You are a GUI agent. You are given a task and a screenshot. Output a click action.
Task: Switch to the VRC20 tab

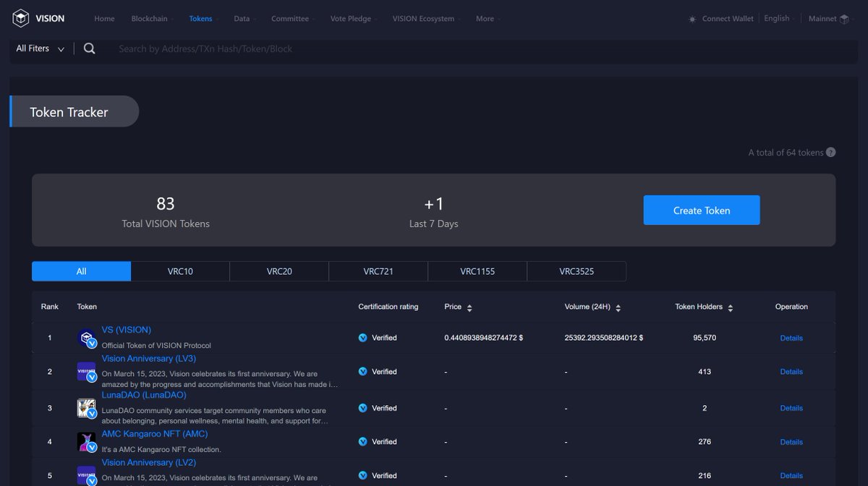279,271
